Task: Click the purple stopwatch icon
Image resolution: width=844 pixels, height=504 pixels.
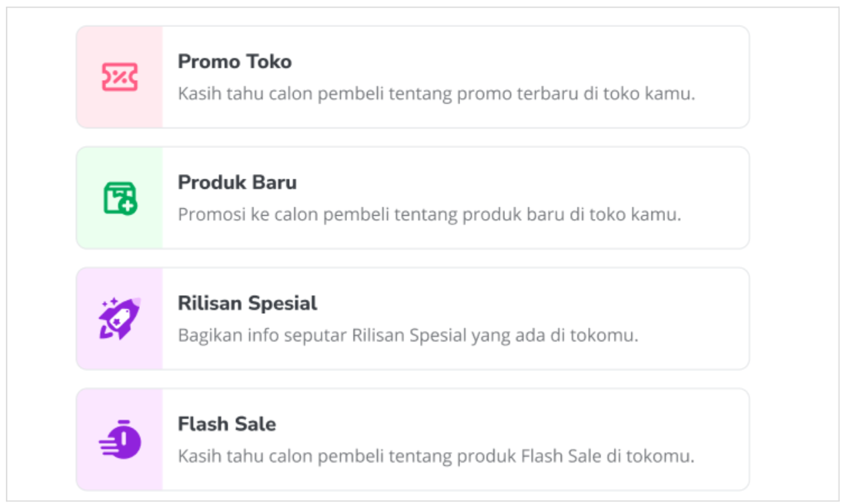Action: [120, 439]
